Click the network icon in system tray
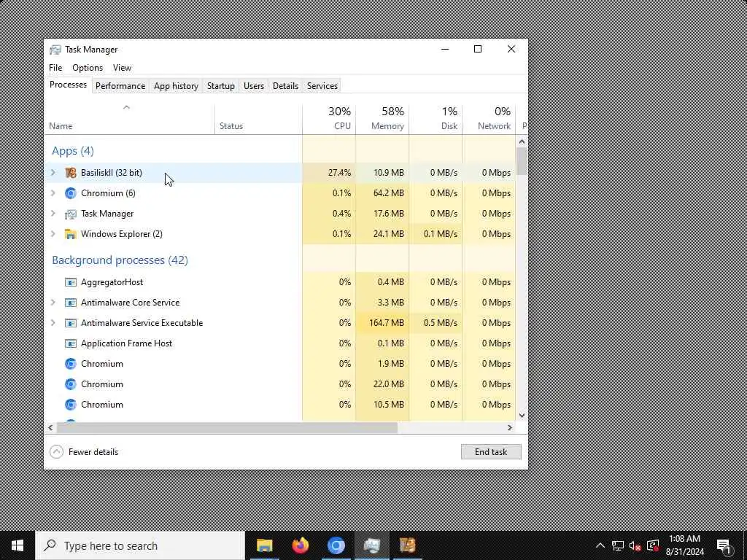Viewport: 747px width, 560px height. tap(618, 545)
